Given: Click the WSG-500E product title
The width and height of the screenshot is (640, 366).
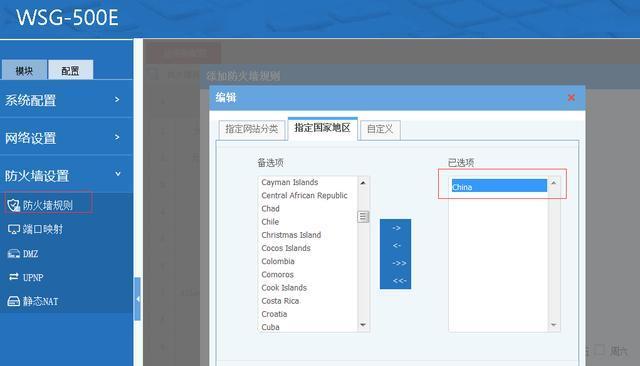Looking at the screenshot, I should (67, 18).
